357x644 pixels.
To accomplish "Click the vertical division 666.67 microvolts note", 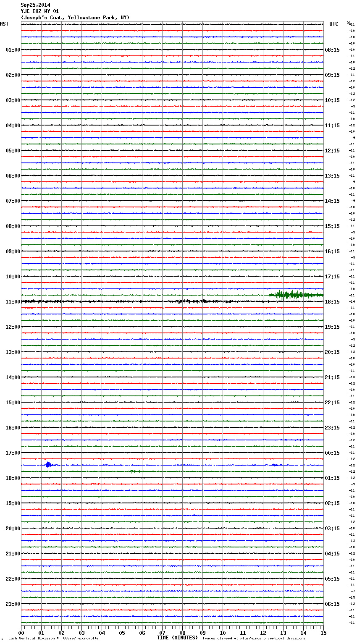I will (x=53, y=638).
